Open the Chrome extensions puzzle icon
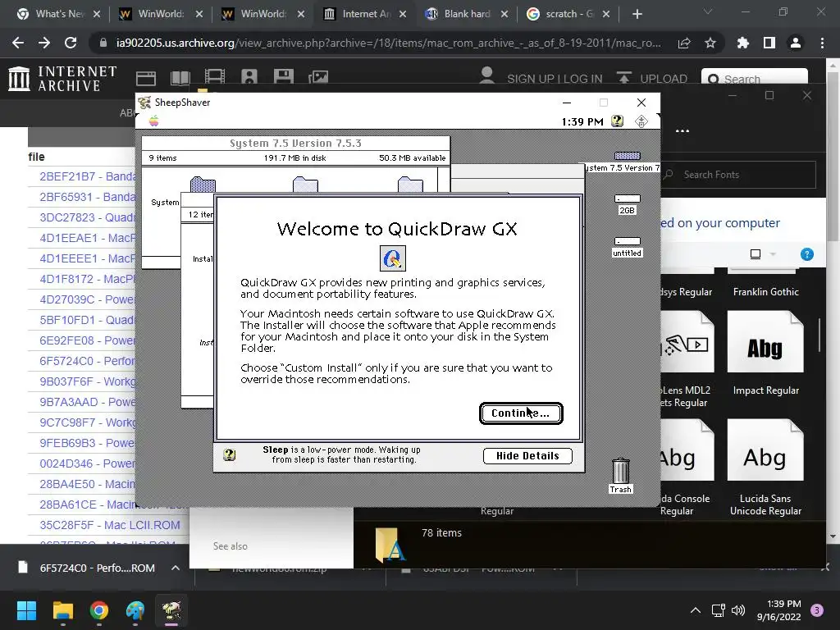 [743, 43]
